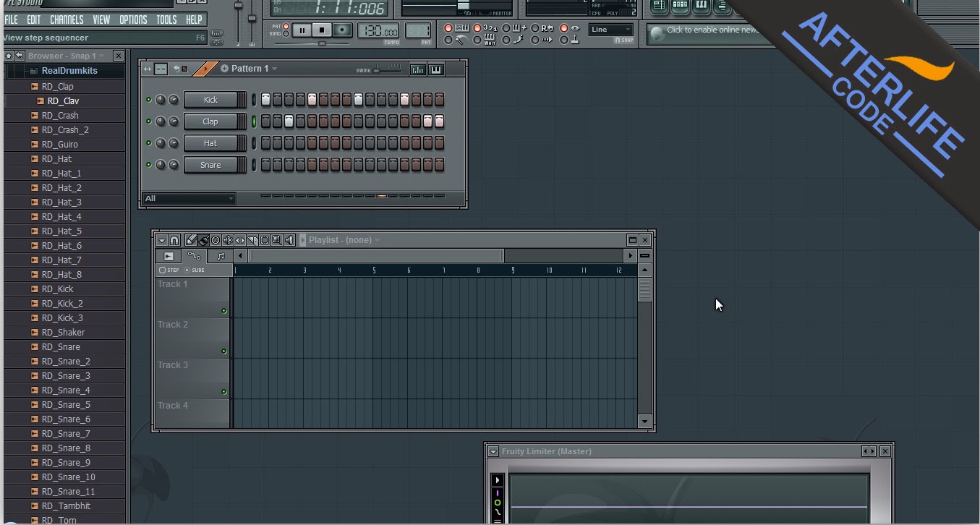Open the OPTIONS menu
The height and width of the screenshot is (525, 980).
133,20
